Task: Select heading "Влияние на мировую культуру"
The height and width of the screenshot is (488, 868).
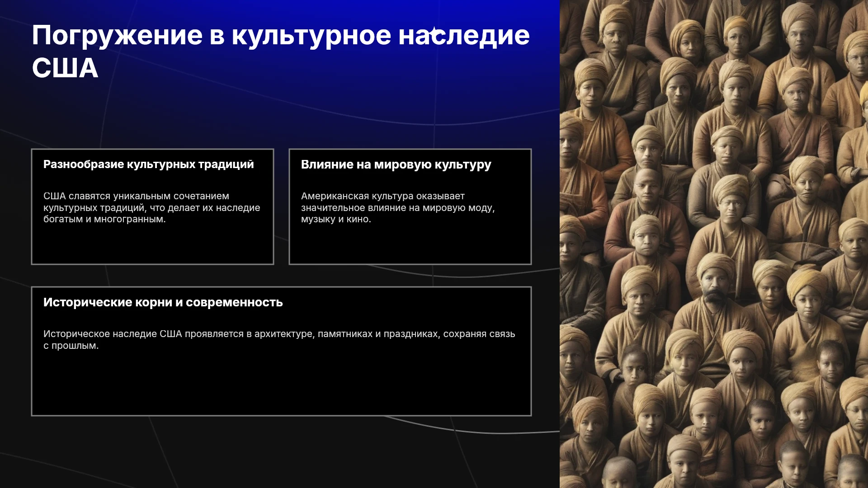Action: [x=396, y=165]
